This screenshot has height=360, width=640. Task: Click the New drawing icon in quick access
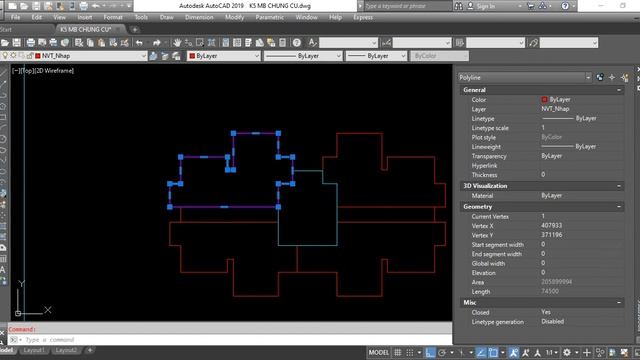[x=12, y=6]
